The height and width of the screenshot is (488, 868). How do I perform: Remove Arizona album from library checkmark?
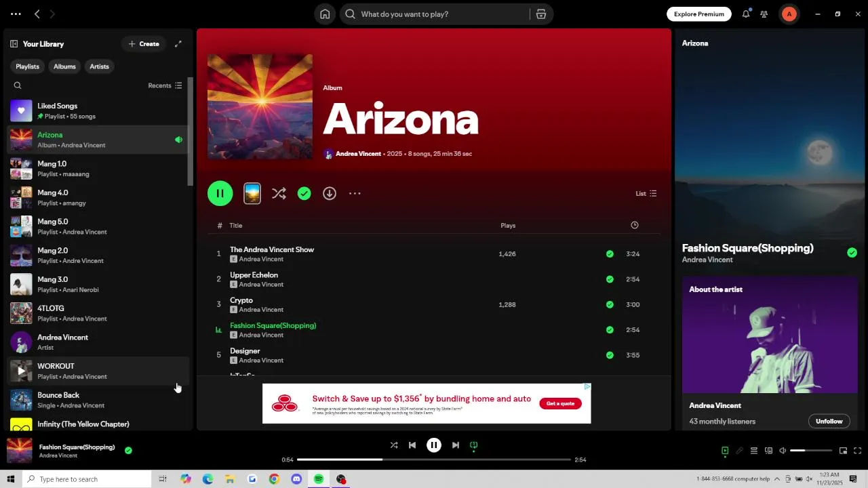[x=304, y=193]
